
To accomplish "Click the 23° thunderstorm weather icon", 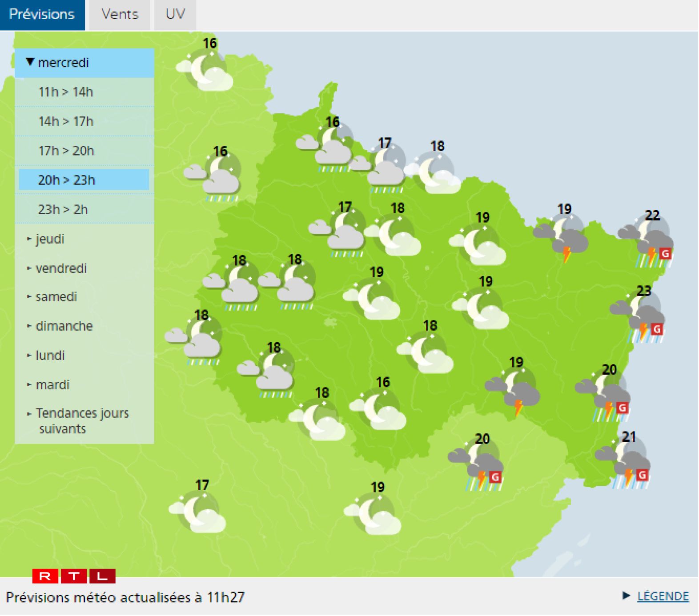I will point(639,318).
